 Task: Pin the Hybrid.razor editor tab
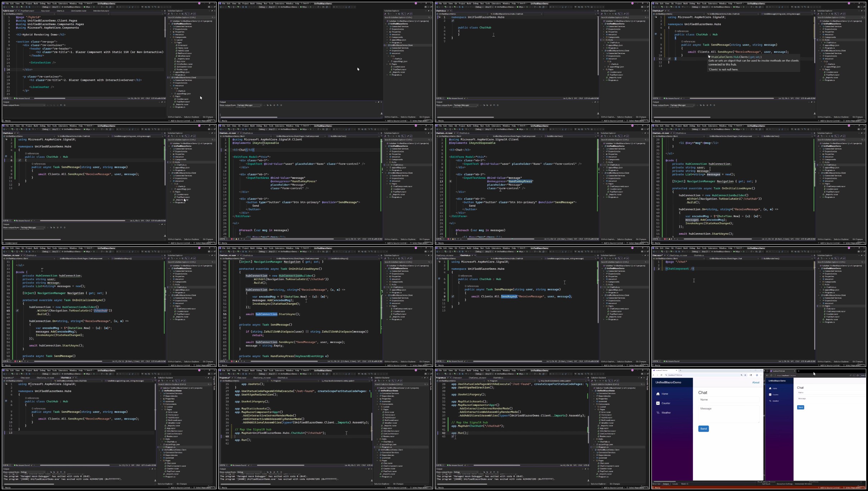(16, 11)
